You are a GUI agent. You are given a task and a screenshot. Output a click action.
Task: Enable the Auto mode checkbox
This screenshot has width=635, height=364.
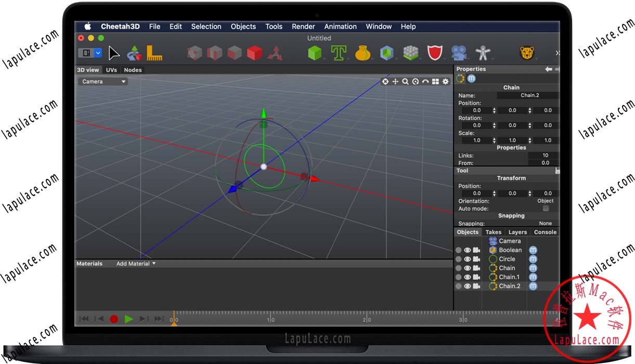[x=545, y=207]
